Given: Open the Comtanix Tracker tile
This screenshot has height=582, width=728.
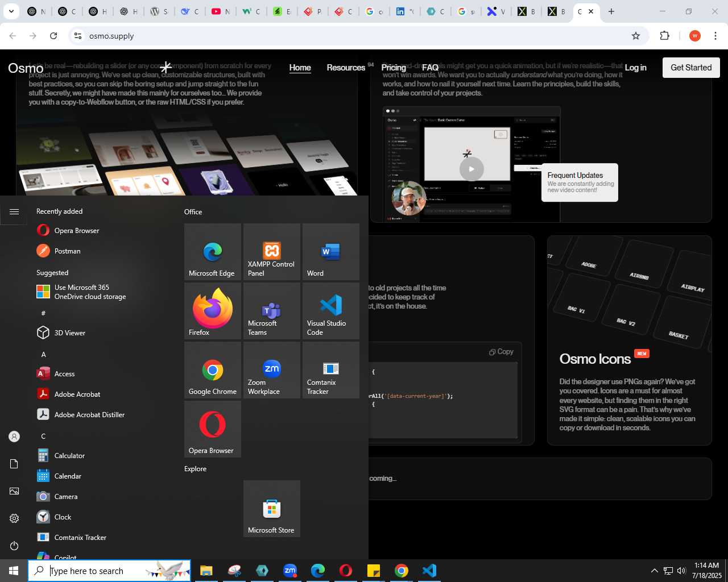Looking at the screenshot, I should pyautogui.click(x=331, y=370).
